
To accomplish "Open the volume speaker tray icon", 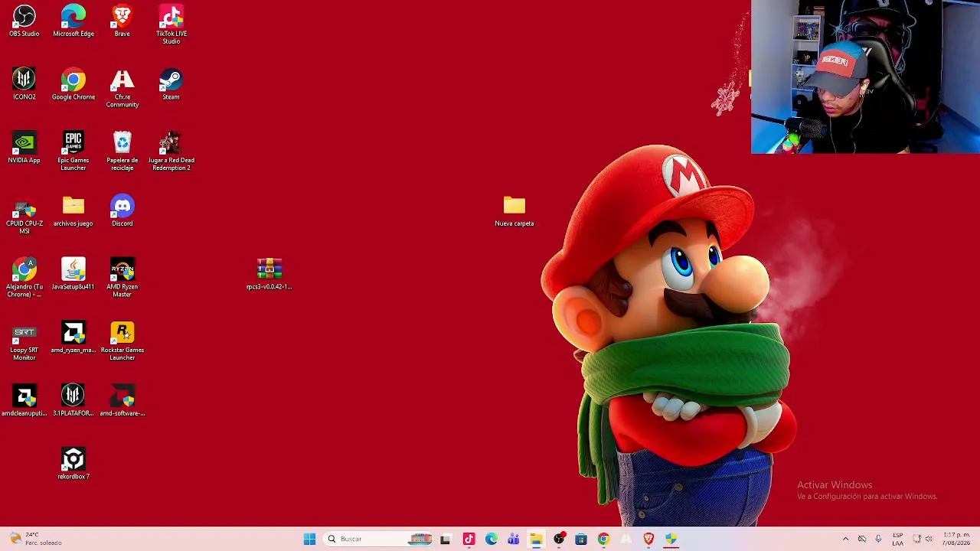I will click(x=929, y=539).
